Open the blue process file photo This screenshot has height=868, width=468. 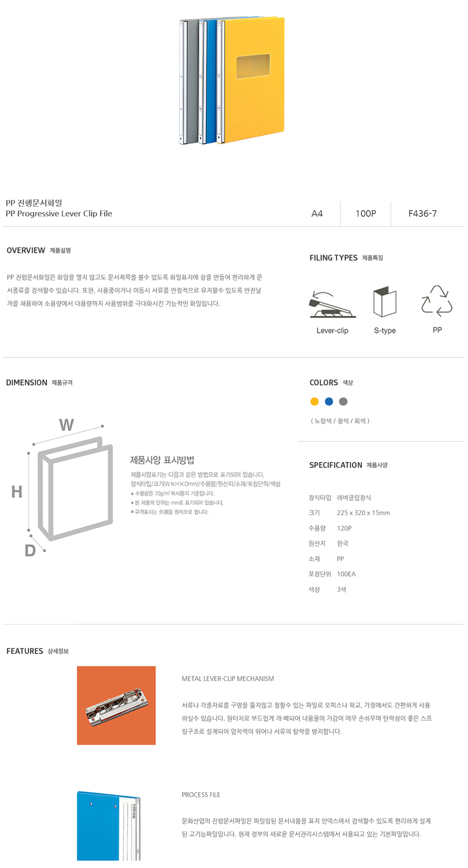(109, 826)
